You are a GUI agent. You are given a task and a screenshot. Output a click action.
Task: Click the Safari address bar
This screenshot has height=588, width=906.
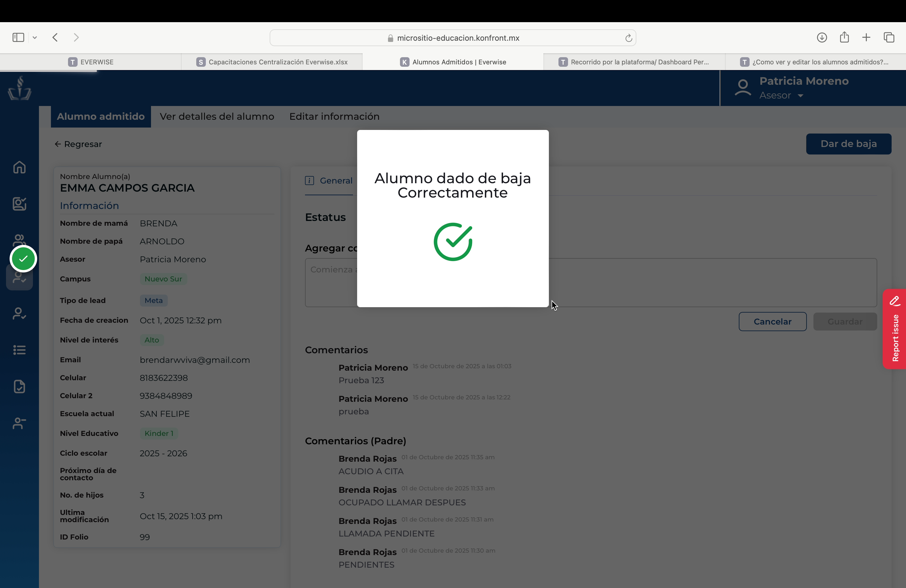pos(453,38)
